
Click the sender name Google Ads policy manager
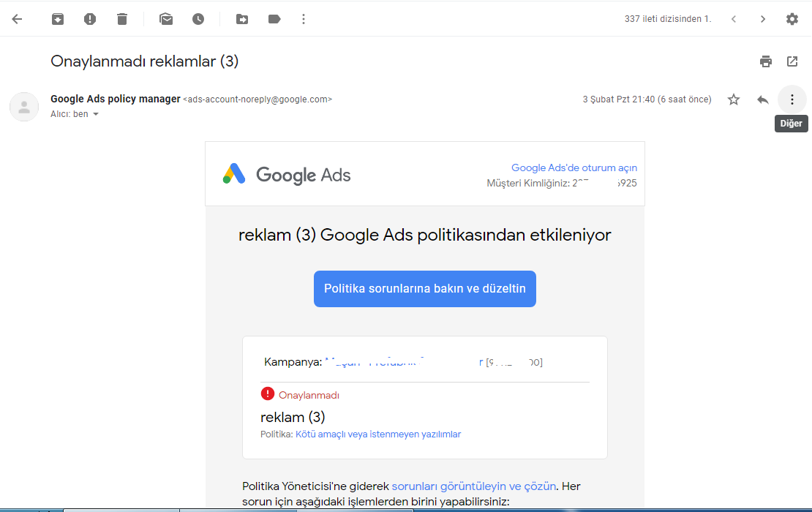point(116,99)
